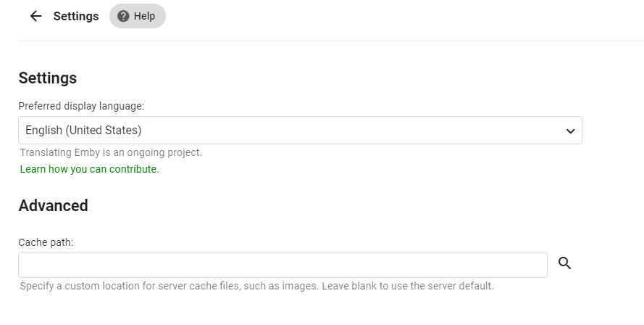This screenshot has height=325, width=644.
Task: Click the Advanced section heading
Action: click(x=53, y=205)
